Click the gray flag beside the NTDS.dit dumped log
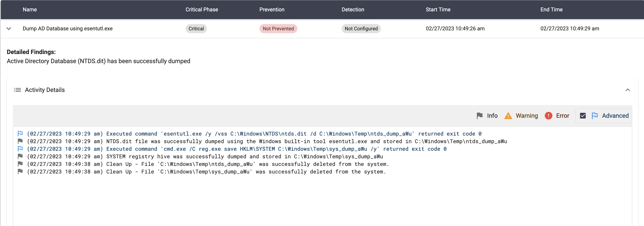Screen dimensions: 644x226 (x=20, y=141)
